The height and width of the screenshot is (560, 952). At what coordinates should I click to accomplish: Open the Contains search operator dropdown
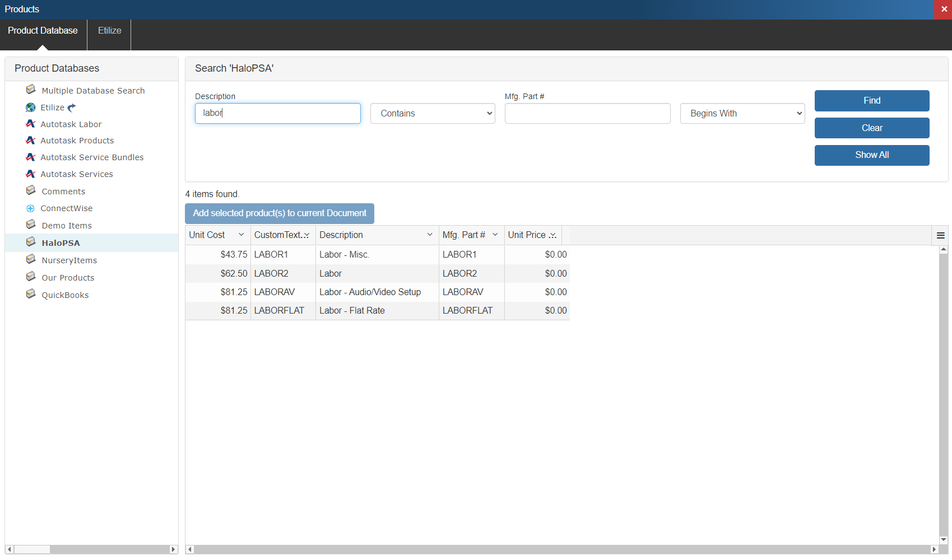coord(432,113)
